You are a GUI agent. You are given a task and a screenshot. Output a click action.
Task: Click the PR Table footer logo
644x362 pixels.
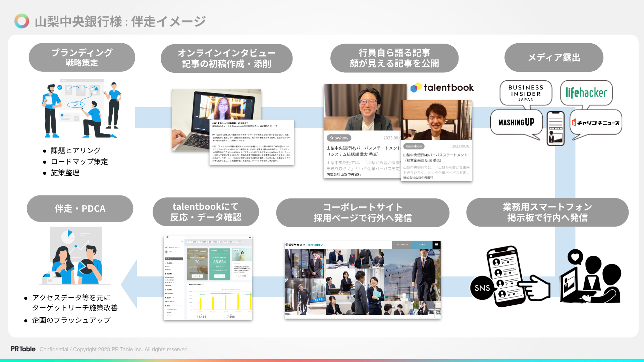23,349
